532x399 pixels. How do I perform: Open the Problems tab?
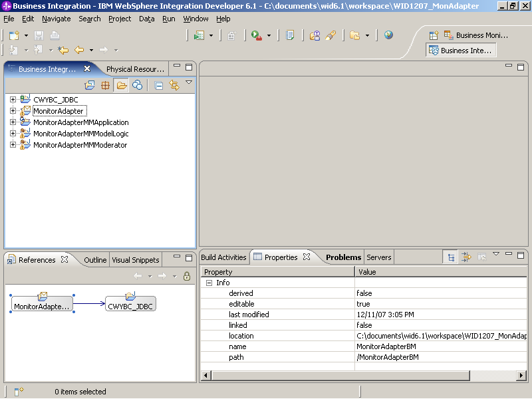pyautogui.click(x=343, y=257)
